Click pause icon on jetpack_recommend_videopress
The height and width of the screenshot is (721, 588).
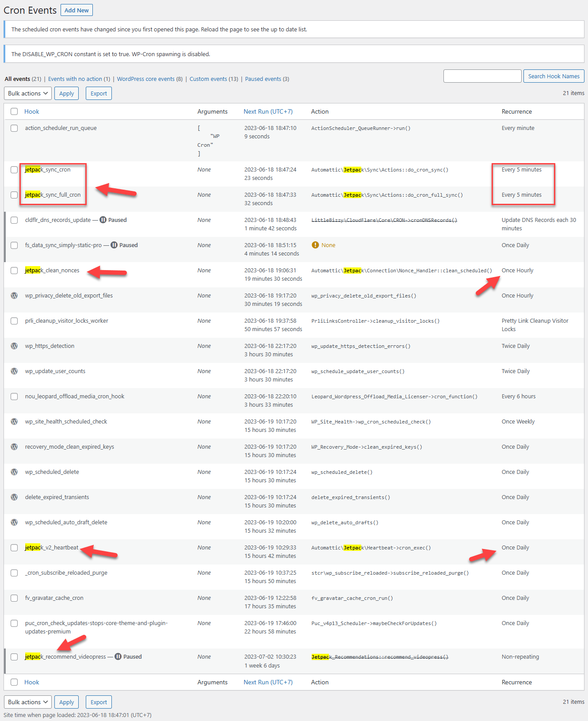tap(118, 656)
